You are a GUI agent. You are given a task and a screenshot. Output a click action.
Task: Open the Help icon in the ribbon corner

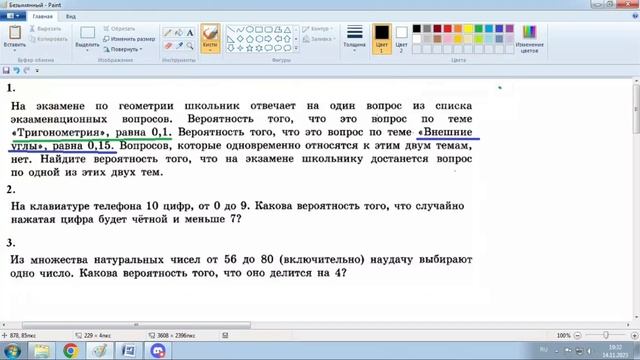click(635, 16)
